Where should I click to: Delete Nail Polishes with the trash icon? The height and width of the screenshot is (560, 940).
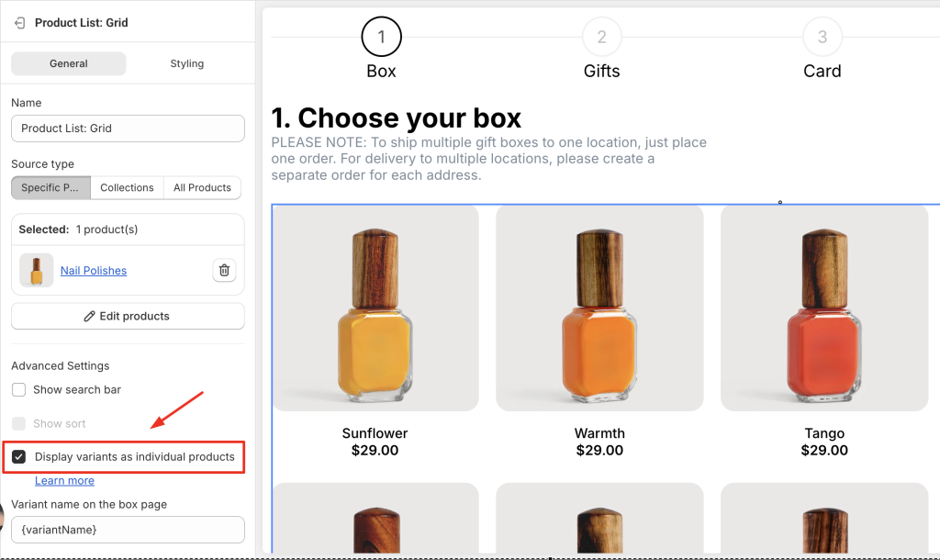(224, 271)
